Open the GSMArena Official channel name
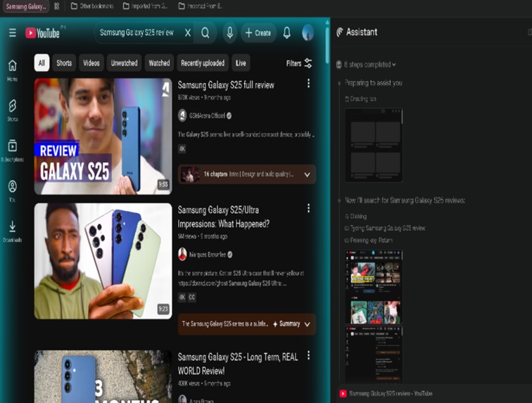Viewport: 532px width, 403px height. pos(208,115)
